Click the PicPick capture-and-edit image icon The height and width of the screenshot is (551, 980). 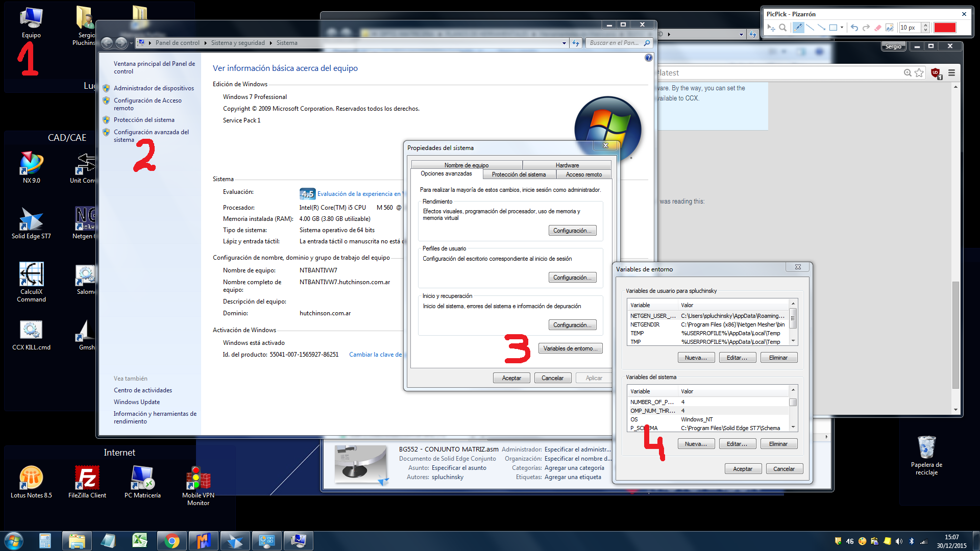click(x=890, y=28)
